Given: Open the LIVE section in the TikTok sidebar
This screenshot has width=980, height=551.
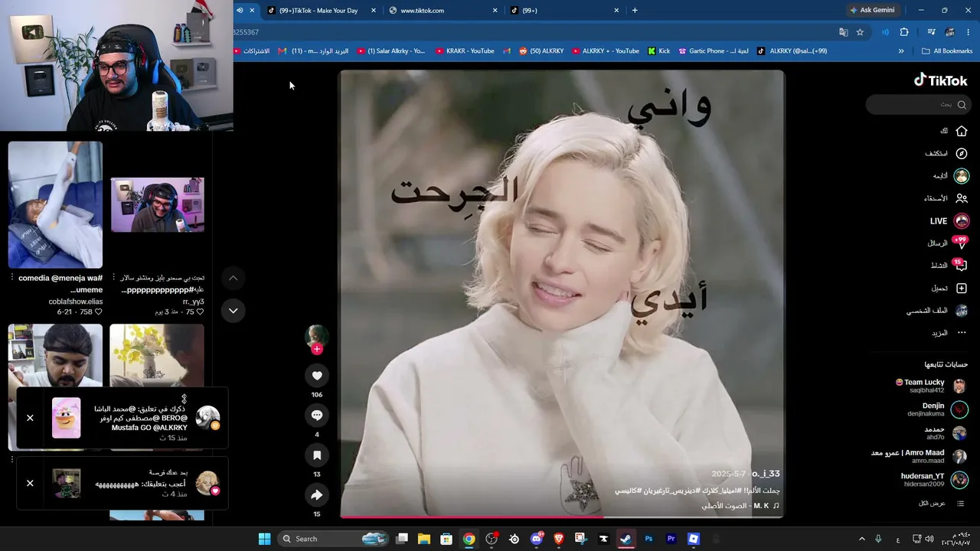Looking at the screenshot, I should pos(949,221).
